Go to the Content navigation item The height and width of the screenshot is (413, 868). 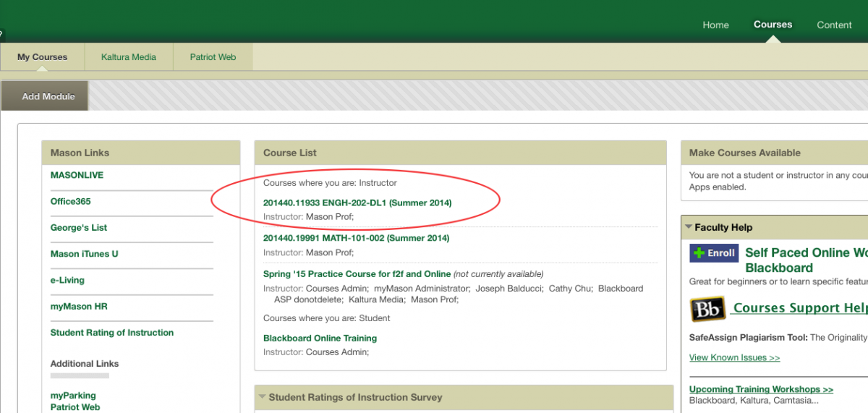point(834,25)
